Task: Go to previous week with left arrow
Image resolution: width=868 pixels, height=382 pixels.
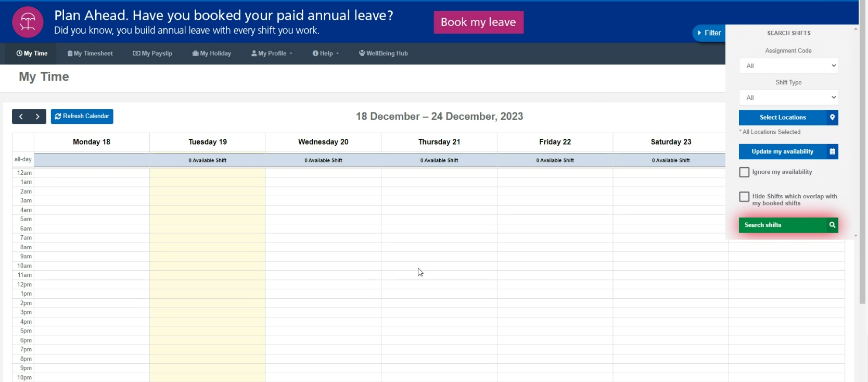Action: pyautogui.click(x=21, y=117)
